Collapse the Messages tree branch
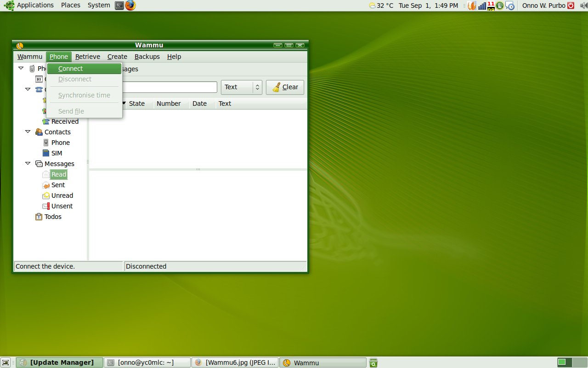This screenshot has height=368, width=588. pyautogui.click(x=28, y=164)
